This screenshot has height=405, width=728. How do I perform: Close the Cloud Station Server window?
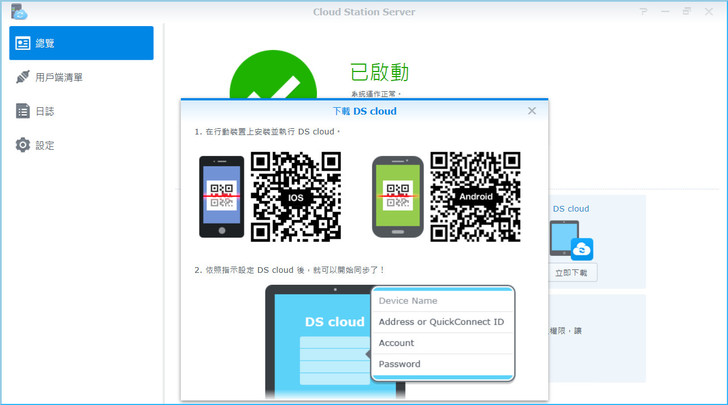point(709,12)
